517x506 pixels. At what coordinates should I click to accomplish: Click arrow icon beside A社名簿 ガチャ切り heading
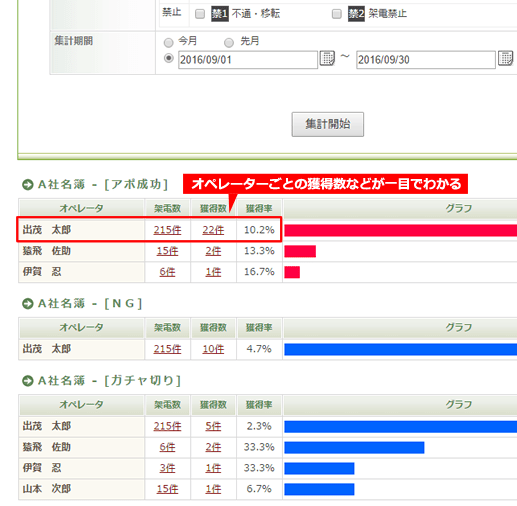point(28,381)
